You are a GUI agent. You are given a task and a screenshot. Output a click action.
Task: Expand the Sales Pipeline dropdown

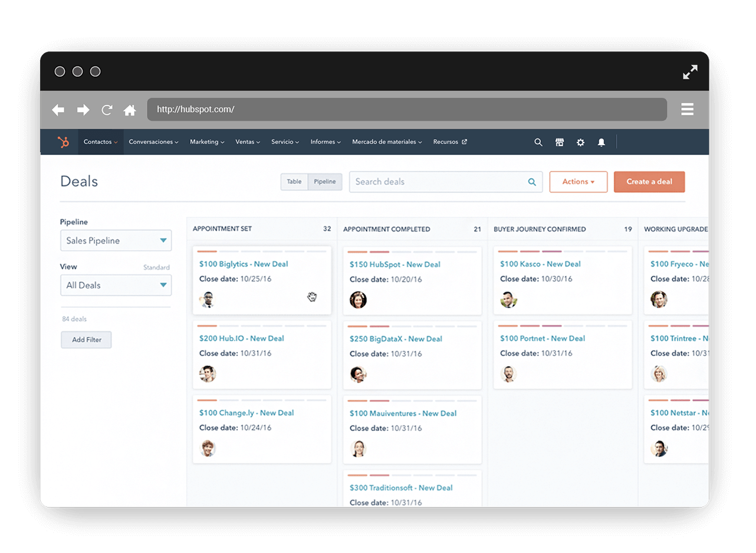pos(116,241)
